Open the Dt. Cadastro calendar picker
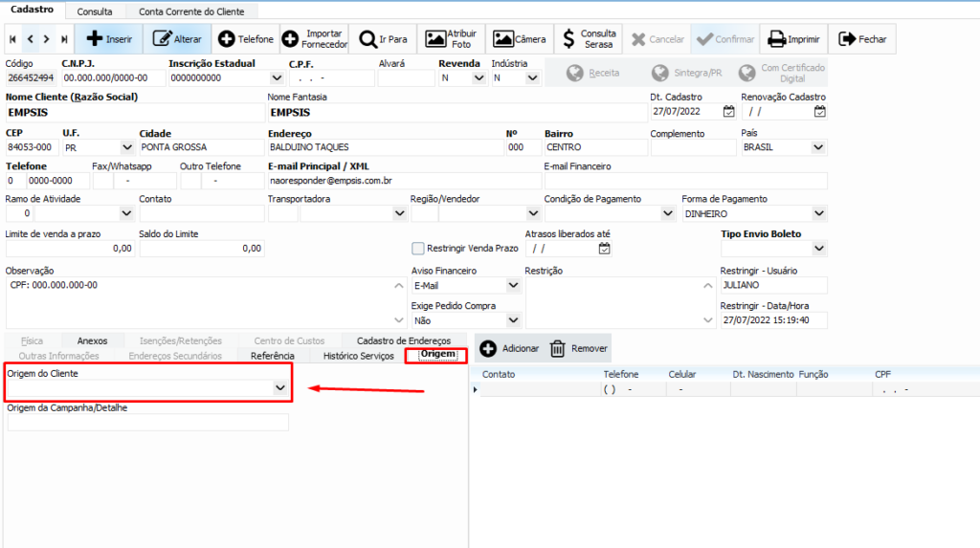 tap(728, 111)
